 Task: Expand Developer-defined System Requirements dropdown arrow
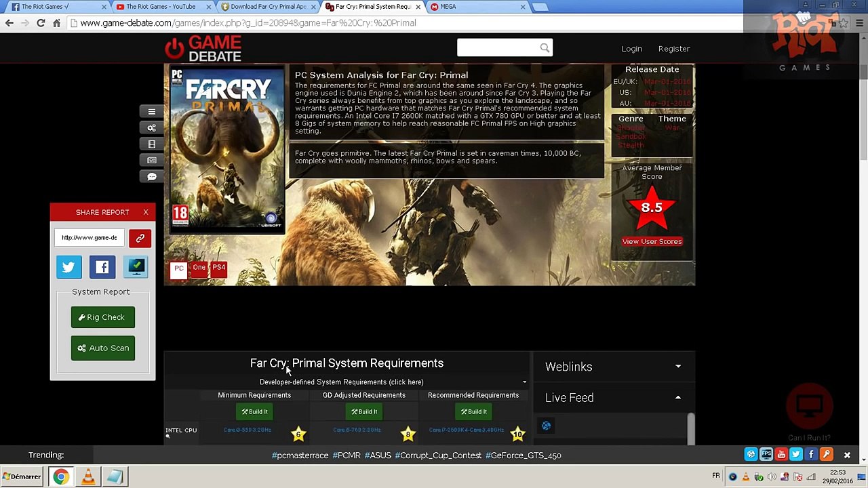click(524, 382)
